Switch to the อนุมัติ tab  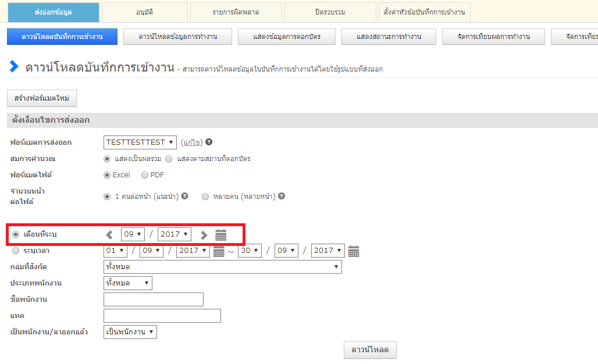[x=145, y=12]
